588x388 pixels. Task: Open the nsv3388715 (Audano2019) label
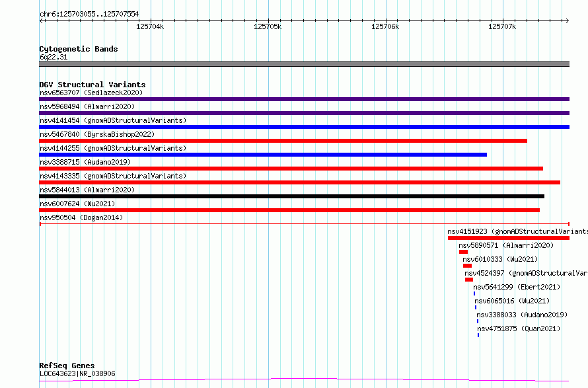click(x=85, y=162)
